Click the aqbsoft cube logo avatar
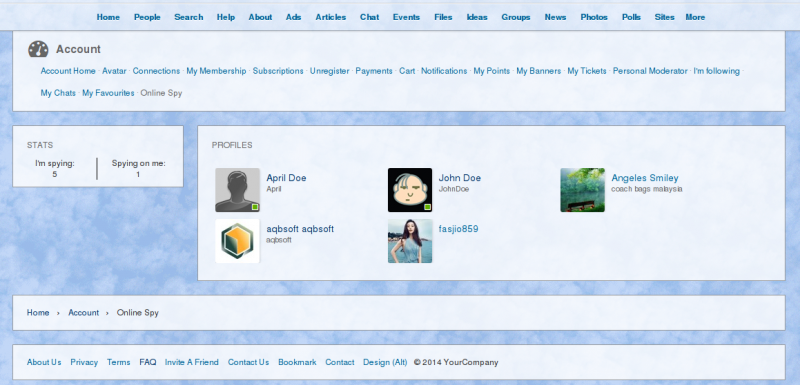This screenshot has width=800, height=385. point(237,241)
